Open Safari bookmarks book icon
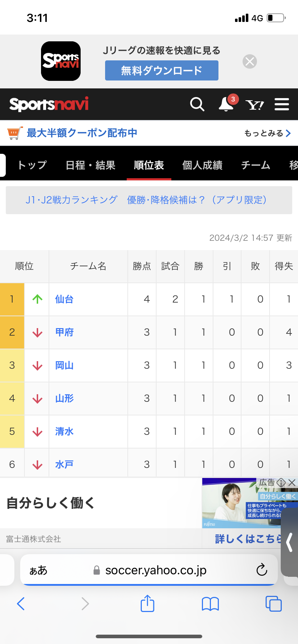The image size is (298, 644). [211, 604]
